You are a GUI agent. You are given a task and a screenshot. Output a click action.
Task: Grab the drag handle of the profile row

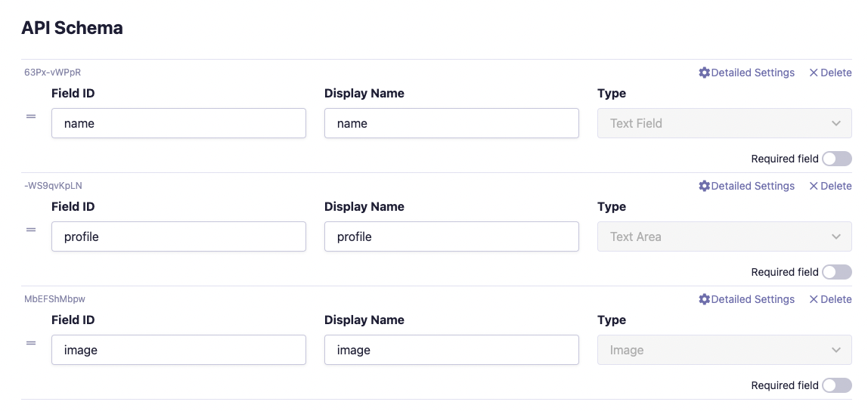tap(31, 230)
